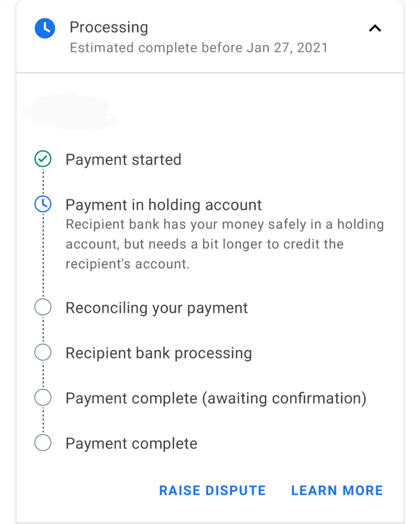Click the Estimated complete before Jan 27 text
Viewport: 420px width, 524px height.
click(199, 48)
